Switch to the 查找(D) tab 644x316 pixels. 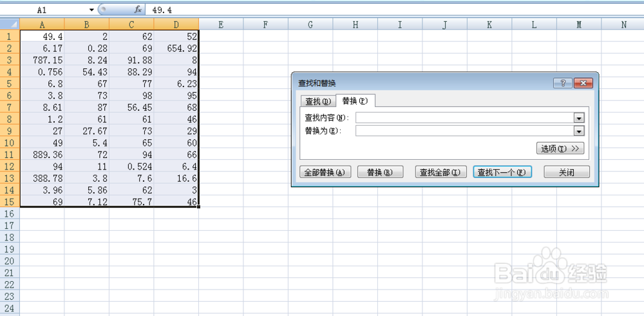[318, 101]
